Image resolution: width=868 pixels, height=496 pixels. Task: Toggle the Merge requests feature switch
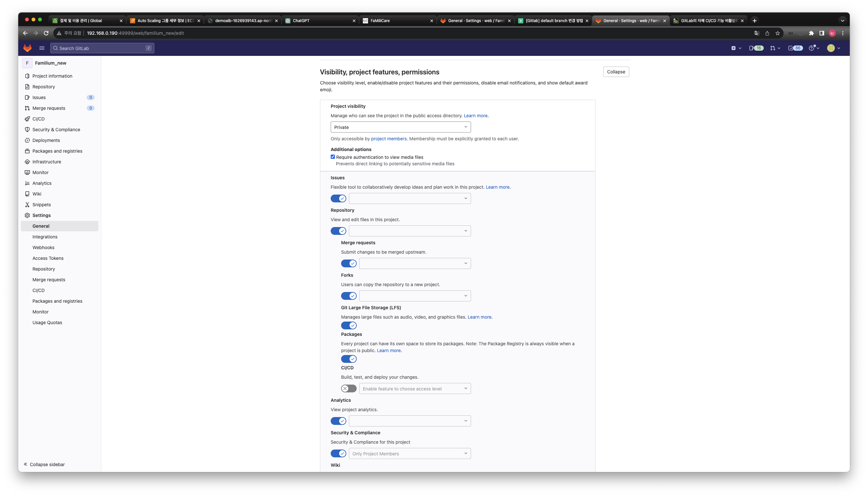pyautogui.click(x=349, y=263)
